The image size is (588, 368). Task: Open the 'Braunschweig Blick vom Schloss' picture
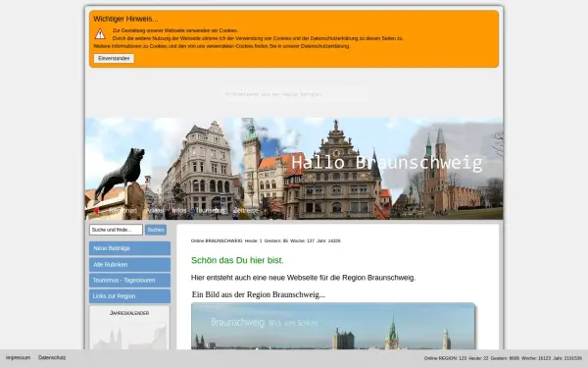pos(333,326)
